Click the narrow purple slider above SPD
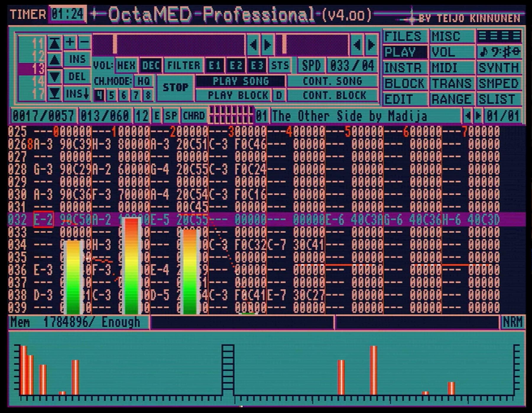The height and width of the screenshot is (413, 532). pos(312,45)
